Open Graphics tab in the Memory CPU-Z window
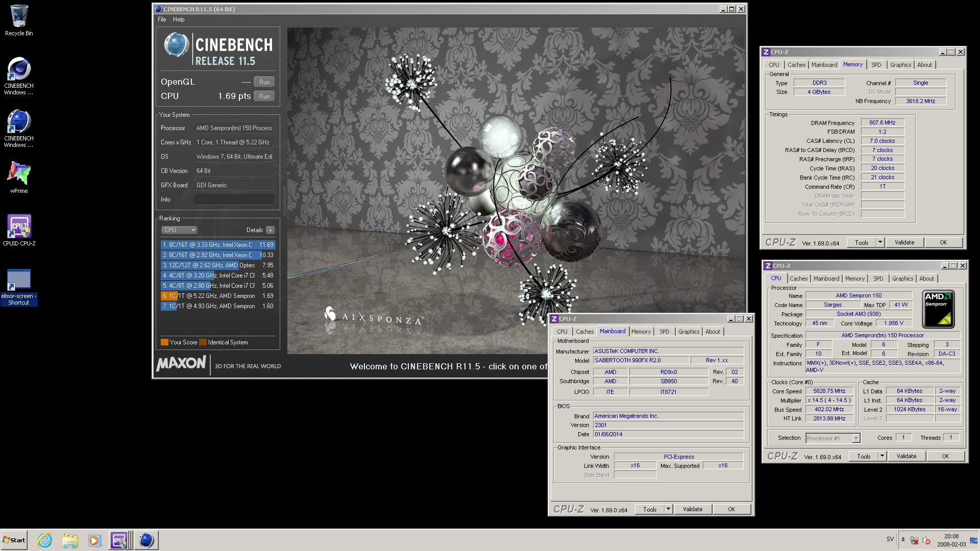This screenshot has height=551, width=980. (900, 65)
